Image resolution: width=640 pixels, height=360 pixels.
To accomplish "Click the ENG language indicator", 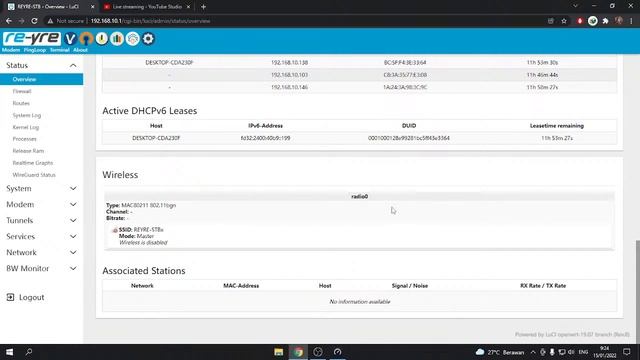I will click(x=583, y=352).
